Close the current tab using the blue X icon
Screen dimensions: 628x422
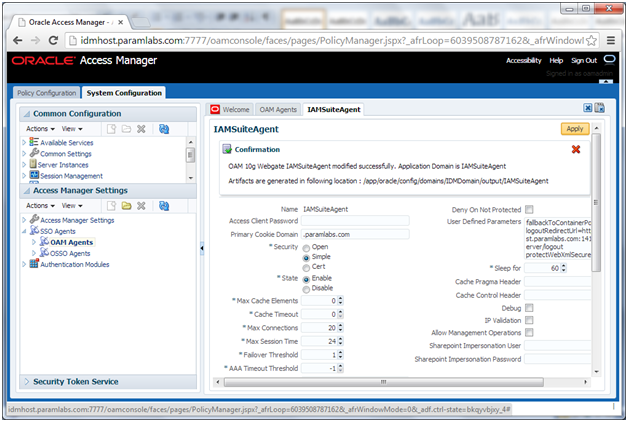587,108
